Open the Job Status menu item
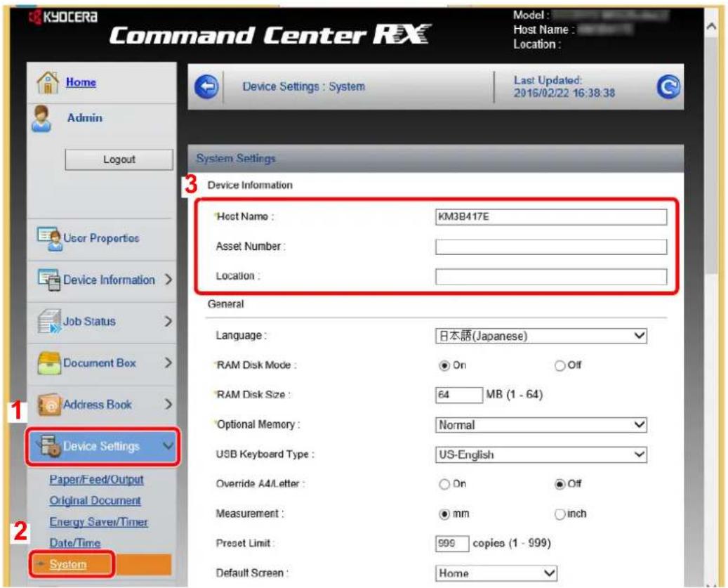728x588 pixels. click(102, 322)
